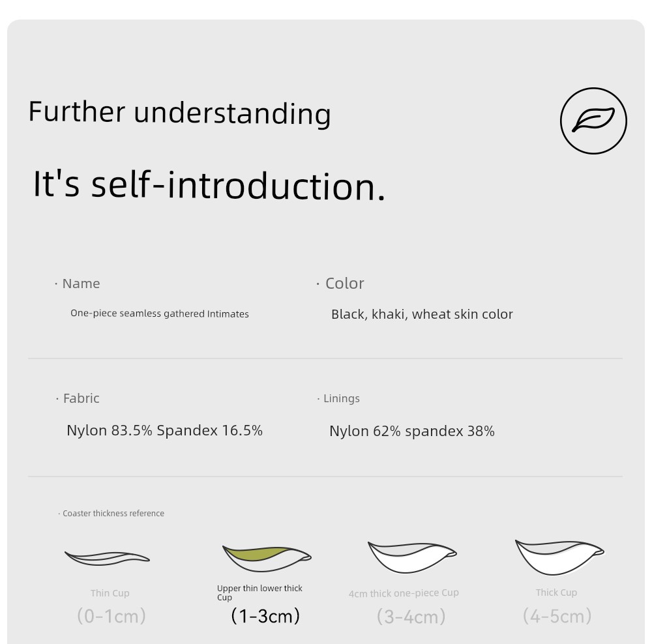Click the It's self-introduction title
Screen dimensions: 652x644
tap(209, 184)
